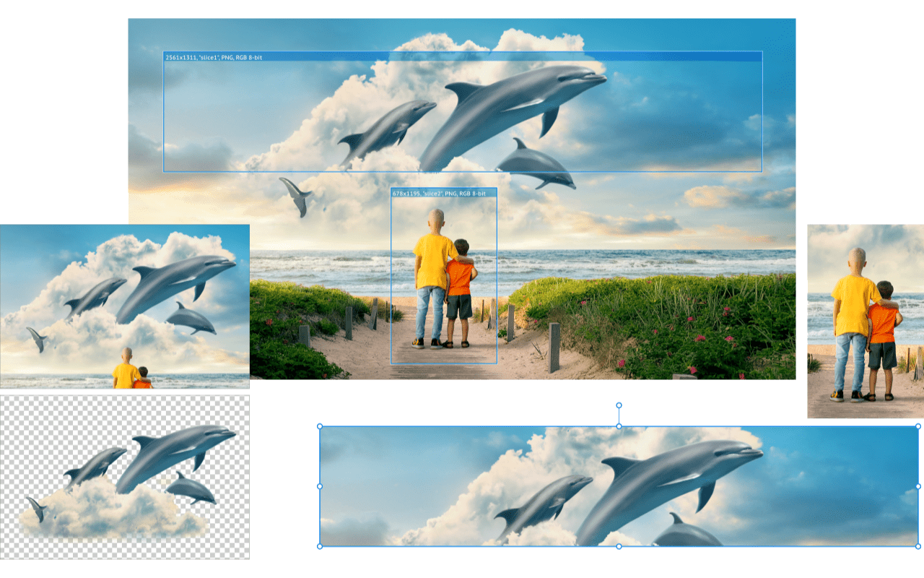Screen dimensions: 924x578
Task: Select the two boys cropped preview image
Action: click(x=866, y=322)
